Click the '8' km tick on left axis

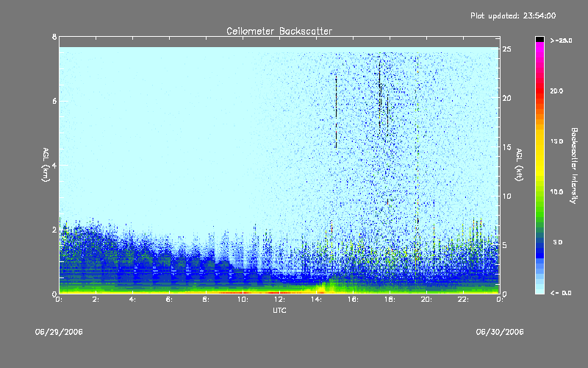(x=54, y=37)
